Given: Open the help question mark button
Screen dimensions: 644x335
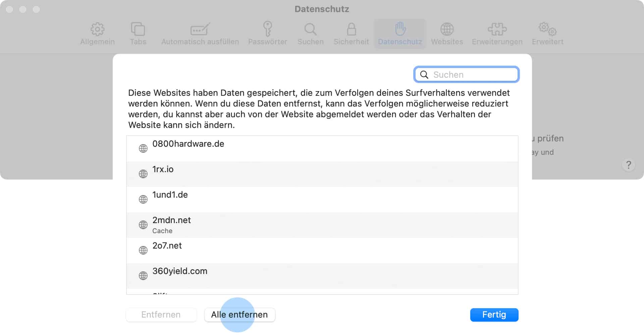Looking at the screenshot, I should point(629,165).
